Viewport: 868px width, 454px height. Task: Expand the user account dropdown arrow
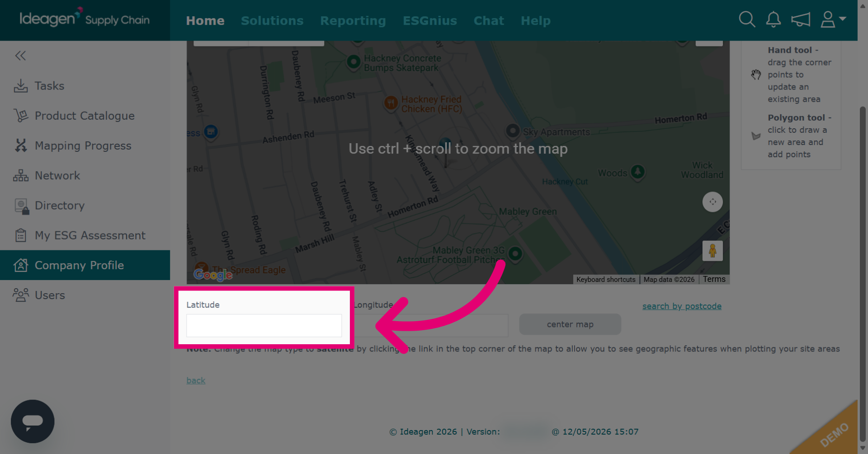(843, 19)
